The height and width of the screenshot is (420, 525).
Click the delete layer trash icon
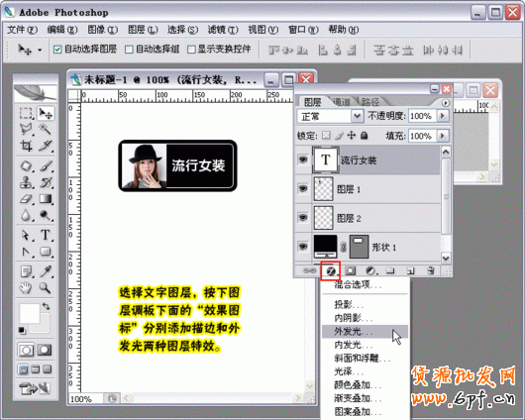click(x=431, y=270)
